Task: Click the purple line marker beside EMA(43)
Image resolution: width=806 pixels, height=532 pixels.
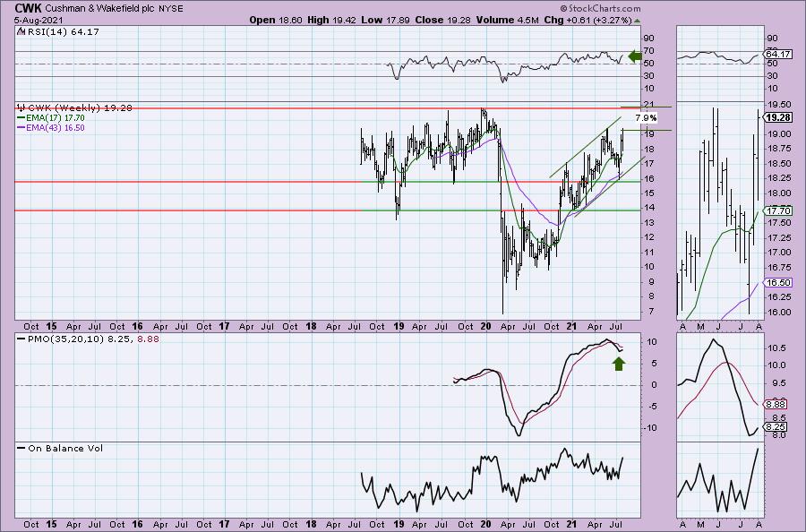Action: 21,127
